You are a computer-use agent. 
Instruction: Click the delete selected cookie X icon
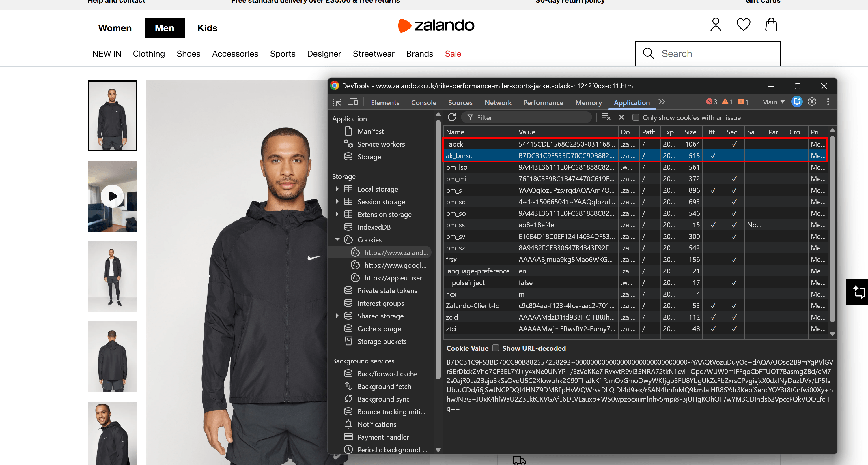[621, 117]
